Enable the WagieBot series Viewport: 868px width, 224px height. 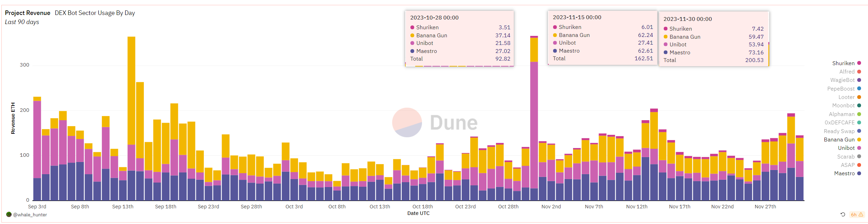(x=842, y=80)
